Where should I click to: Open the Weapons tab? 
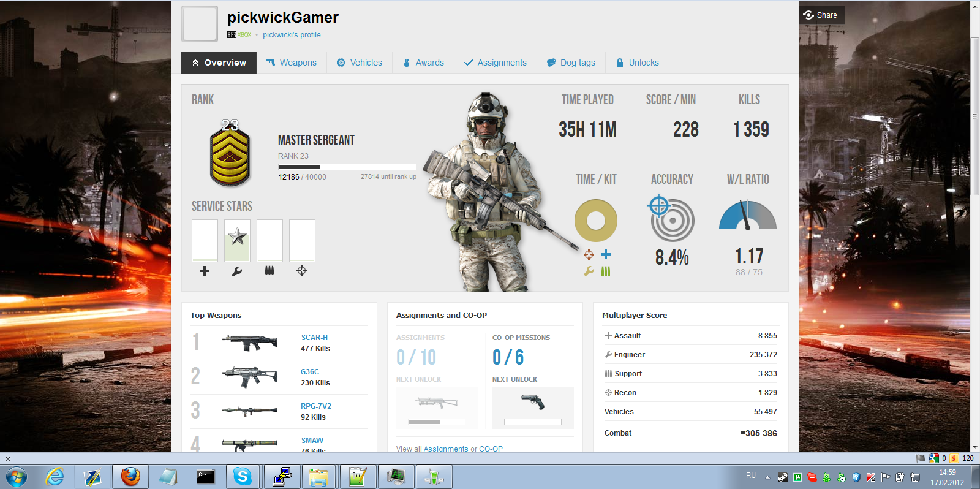coord(292,63)
